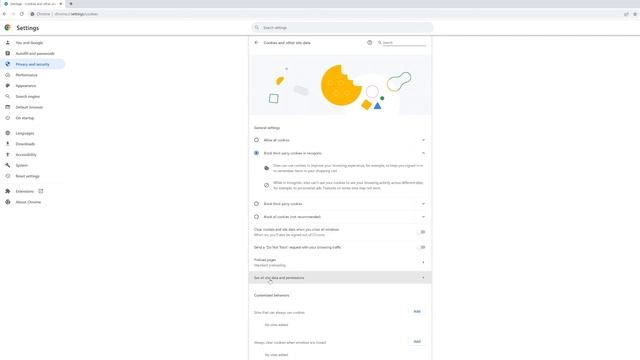Select Block third-party cookies in Incognito radio
640x360 pixels.
256,153
